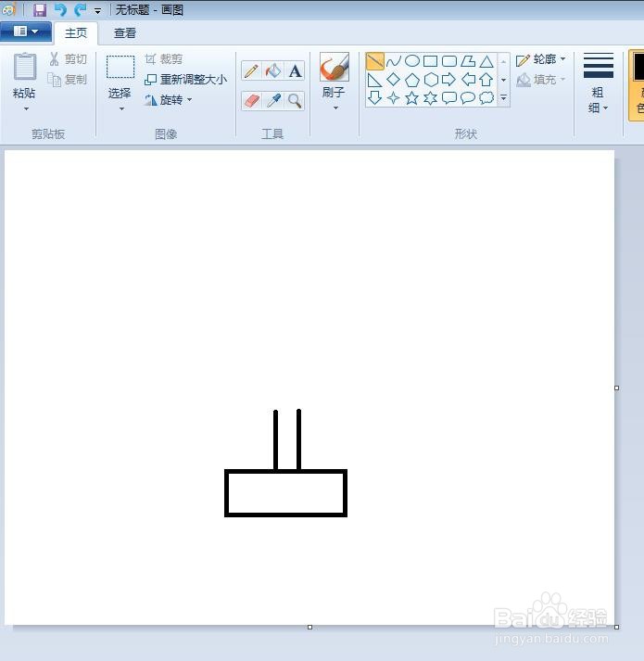Open the Customize Quick Access Toolbar dropdown
The image size is (644, 661).
[x=97, y=11]
